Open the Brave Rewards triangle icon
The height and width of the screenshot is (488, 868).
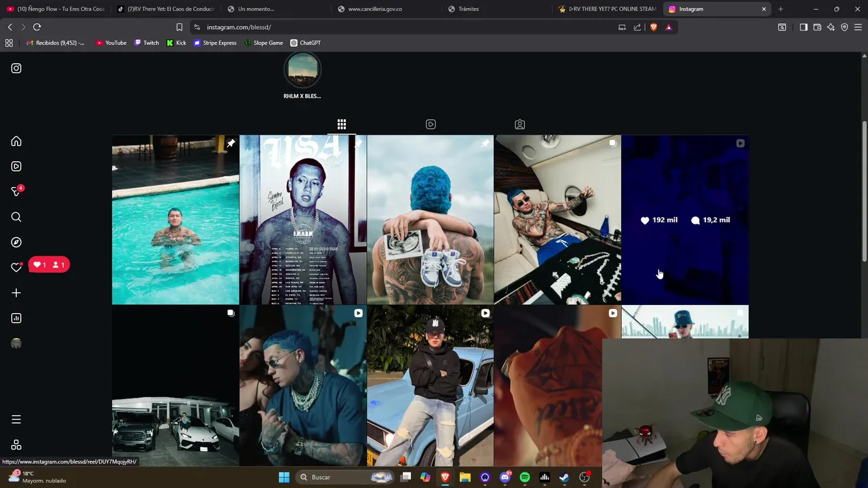[x=669, y=27]
